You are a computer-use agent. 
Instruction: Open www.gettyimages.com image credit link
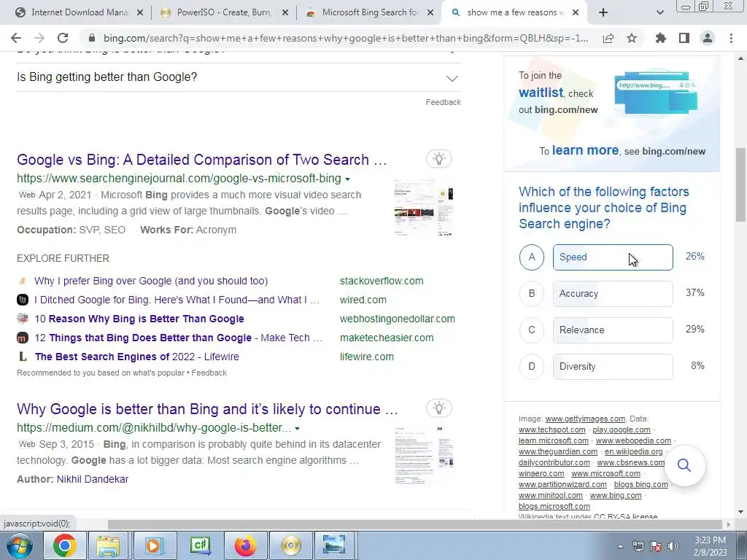pos(585,419)
